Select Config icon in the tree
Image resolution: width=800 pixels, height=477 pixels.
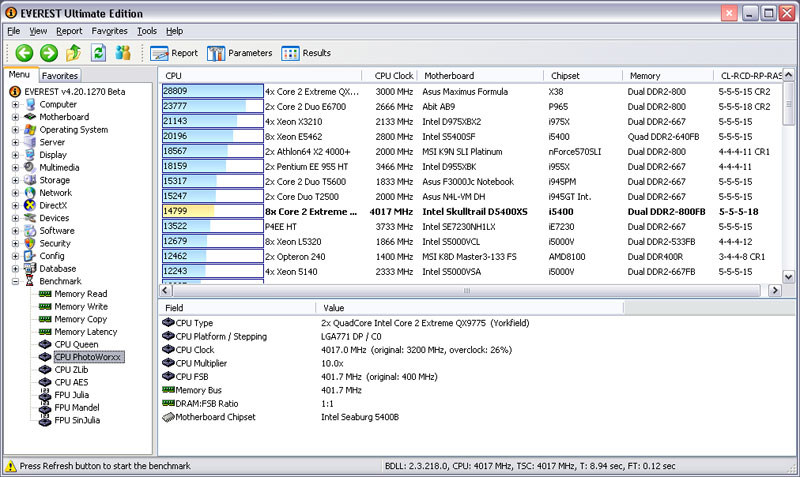point(31,256)
